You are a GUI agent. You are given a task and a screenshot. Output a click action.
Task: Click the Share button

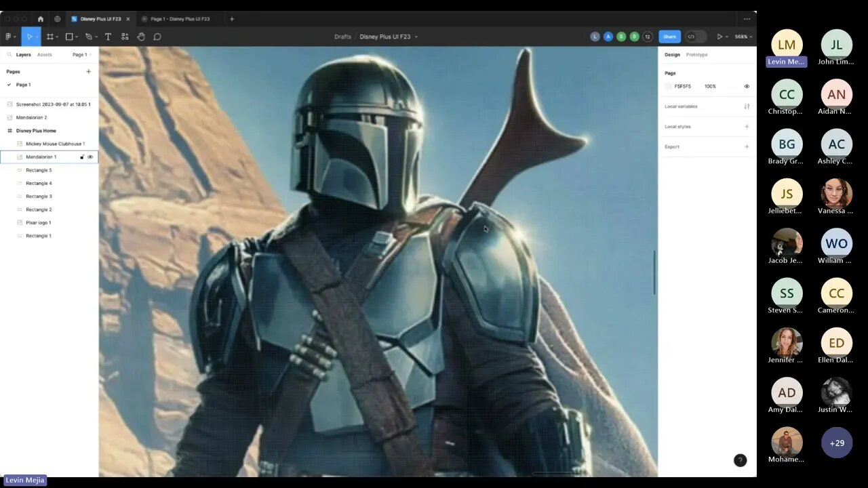click(669, 37)
